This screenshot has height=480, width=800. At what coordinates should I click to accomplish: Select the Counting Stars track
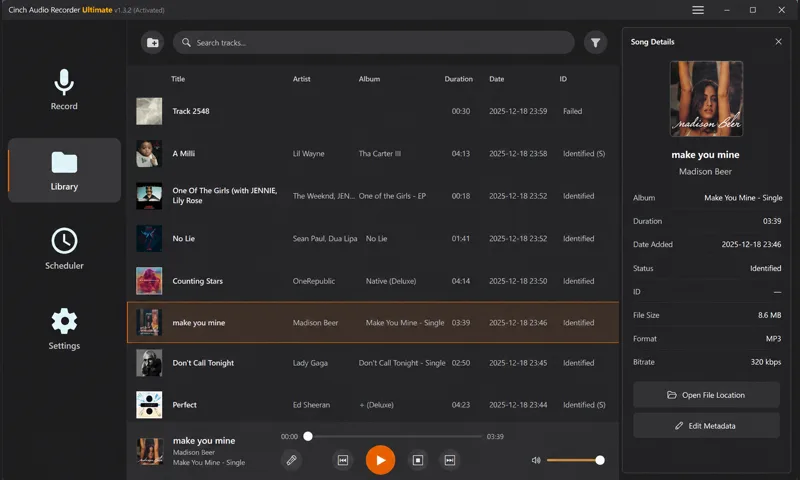pos(373,281)
